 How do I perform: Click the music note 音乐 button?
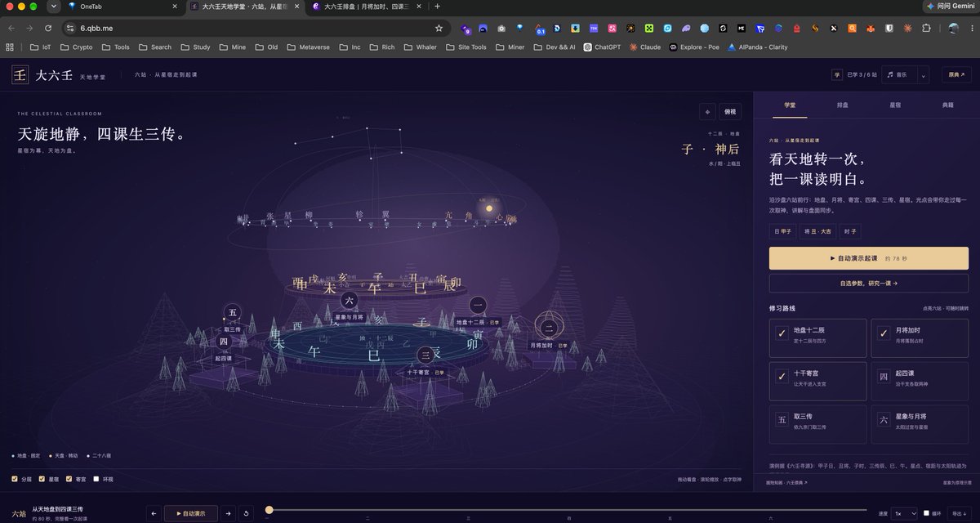click(x=901, y=75)
